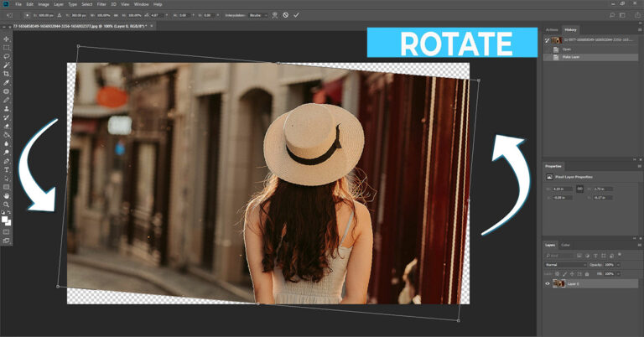Click the Make Layer history state
Viewport: 644px width, 337px height.
click(x=573, y=57)
